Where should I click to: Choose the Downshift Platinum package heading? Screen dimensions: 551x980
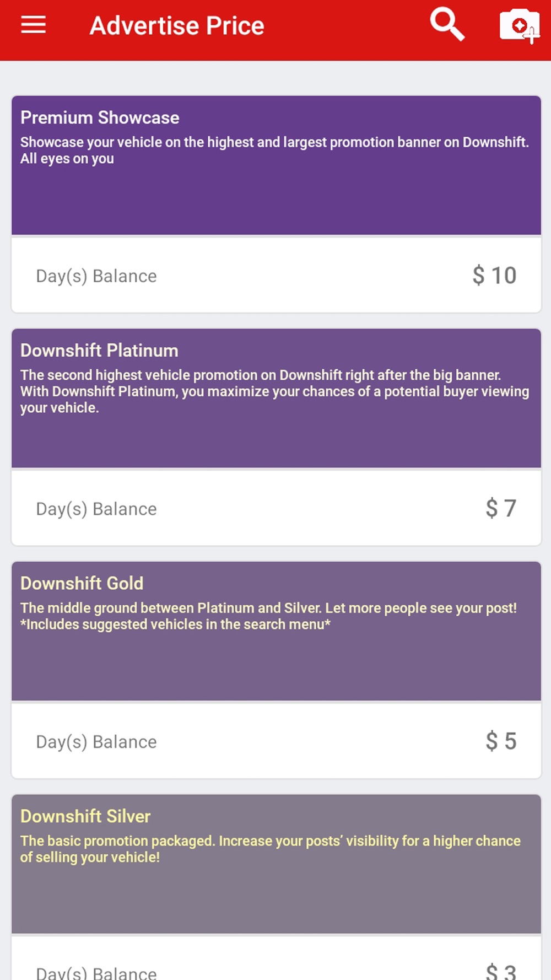coord(99,351)
